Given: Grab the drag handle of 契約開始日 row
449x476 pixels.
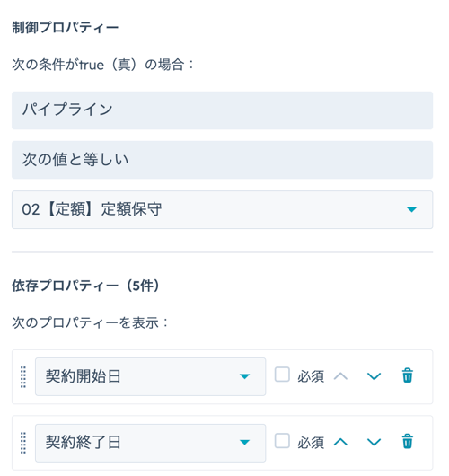Looking at the screenshot, I should [x=23, y=376].
